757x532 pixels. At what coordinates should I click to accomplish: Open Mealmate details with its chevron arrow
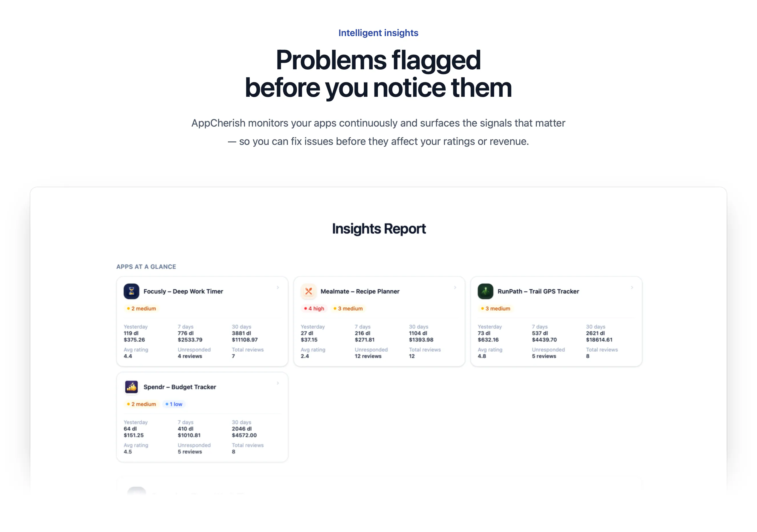click(455, 287)
